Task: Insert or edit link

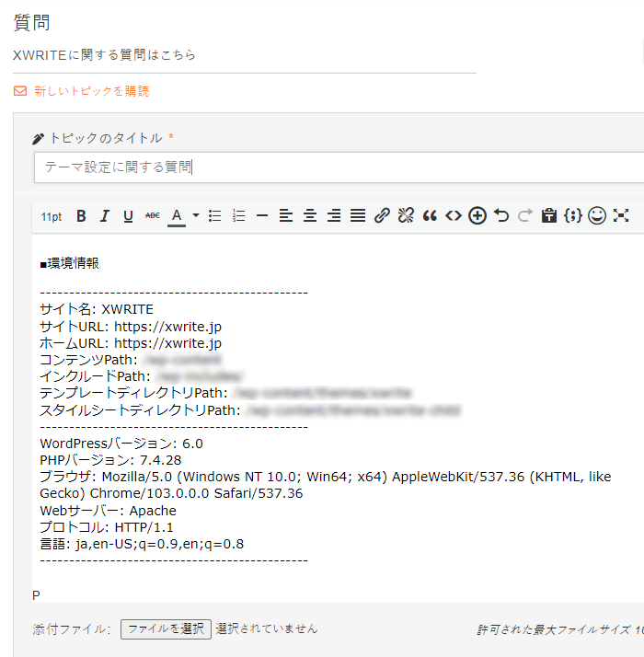Action: pyautogui.click(x=382, y=216)
